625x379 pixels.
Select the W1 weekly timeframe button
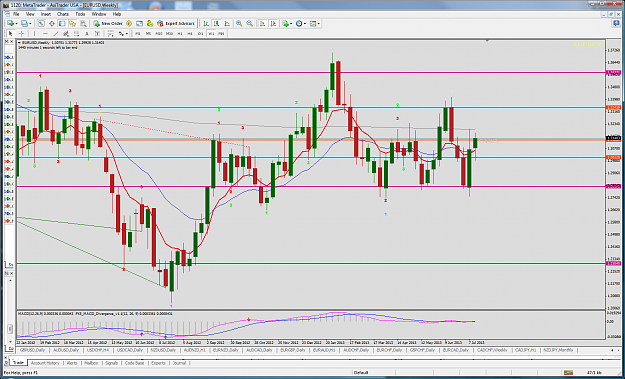[211, 33]
